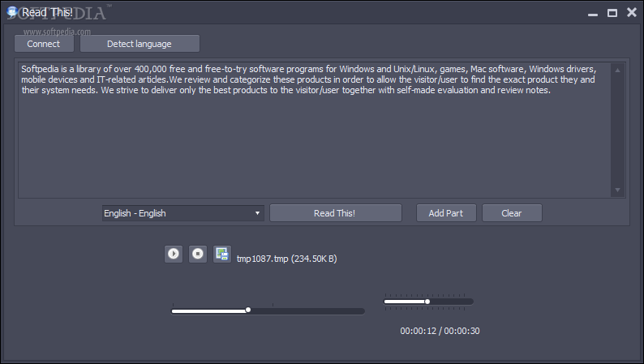Click the text area scroll down arrow
This screenshot has height=364, width=644.
617,190
